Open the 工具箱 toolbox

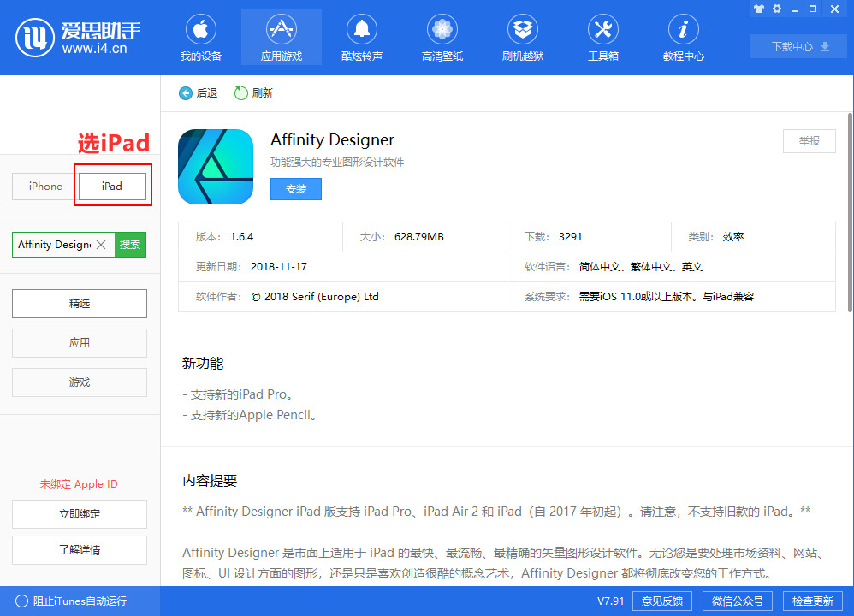click(x=602, y=37)
